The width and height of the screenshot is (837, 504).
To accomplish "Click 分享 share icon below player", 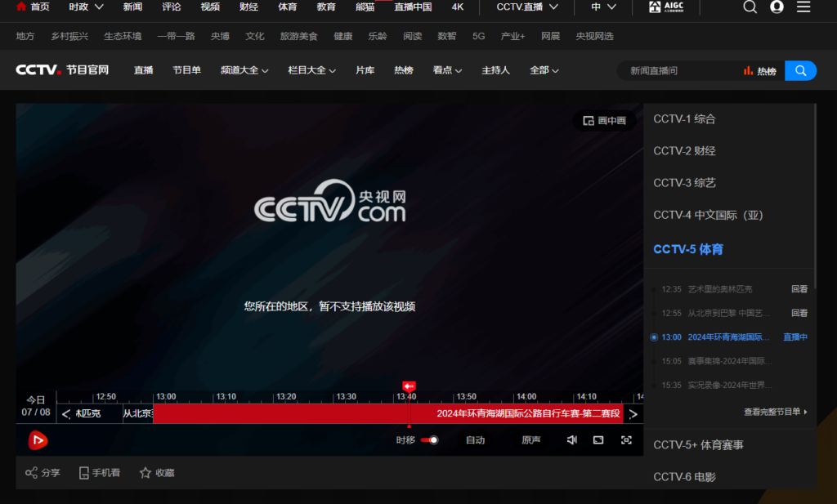I will coord(31,473).
